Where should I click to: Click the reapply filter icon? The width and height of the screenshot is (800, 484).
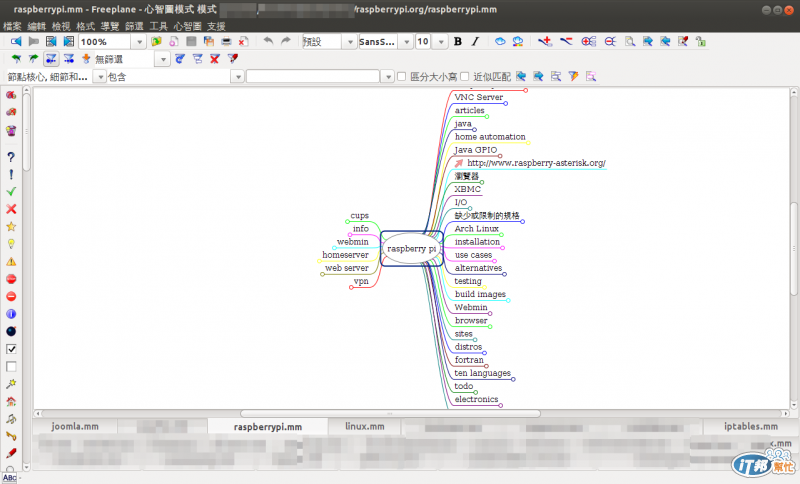pyautogui.click(x=180, y=59)
